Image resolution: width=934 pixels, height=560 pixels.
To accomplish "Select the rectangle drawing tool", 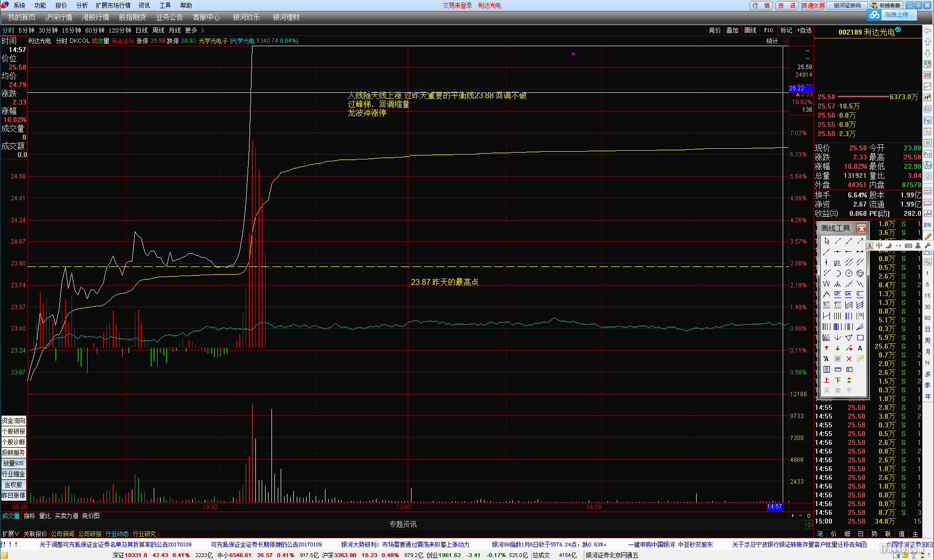I will (860, 337).
